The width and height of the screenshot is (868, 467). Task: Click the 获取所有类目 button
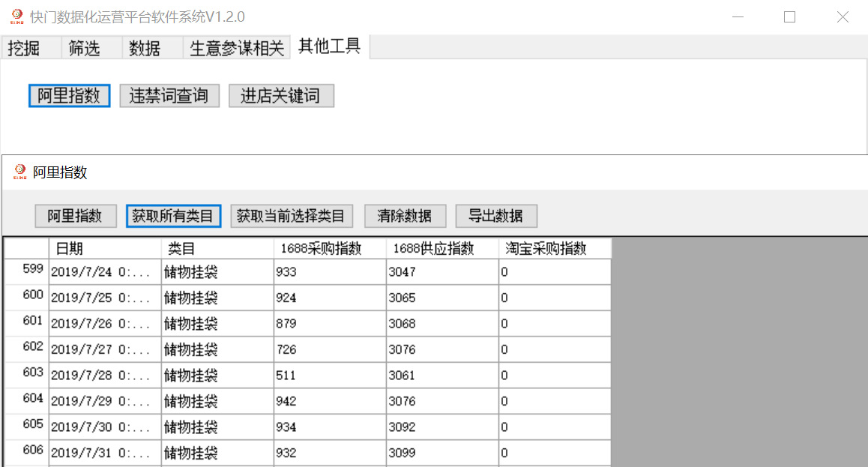point(173,216)
